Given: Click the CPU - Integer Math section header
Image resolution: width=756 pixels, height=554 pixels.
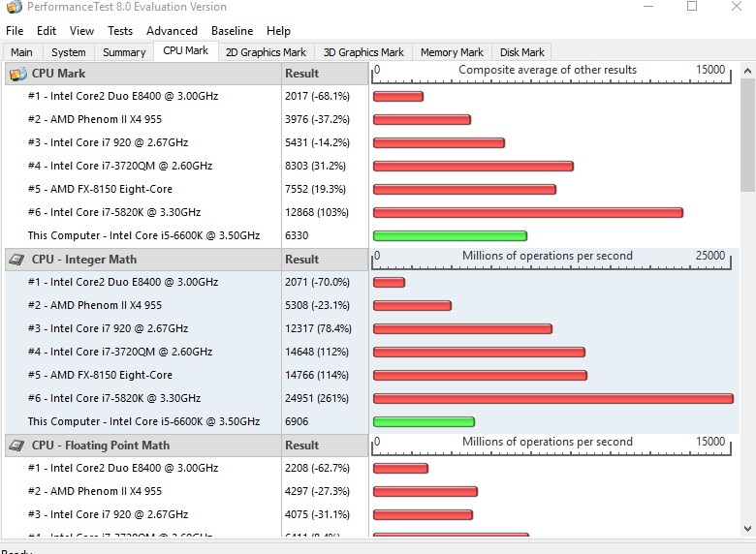Looking at the screenshot, I should [143, 260].
